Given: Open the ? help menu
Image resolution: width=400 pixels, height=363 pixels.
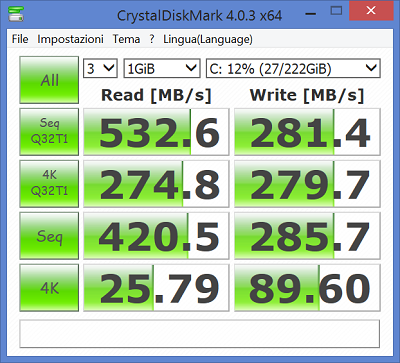Looking at the screenshot, I should pos(152,39).
